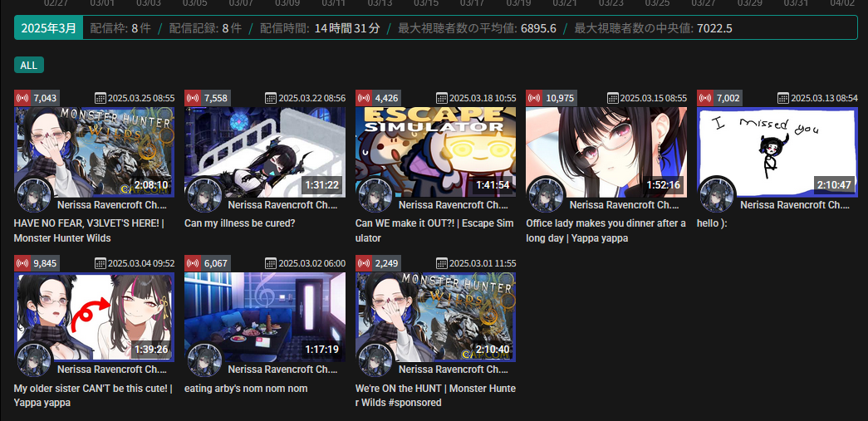Click calendar icon for 2025.03.02 06:00
This screenshot has height=421, width=868.
(271, 263)
